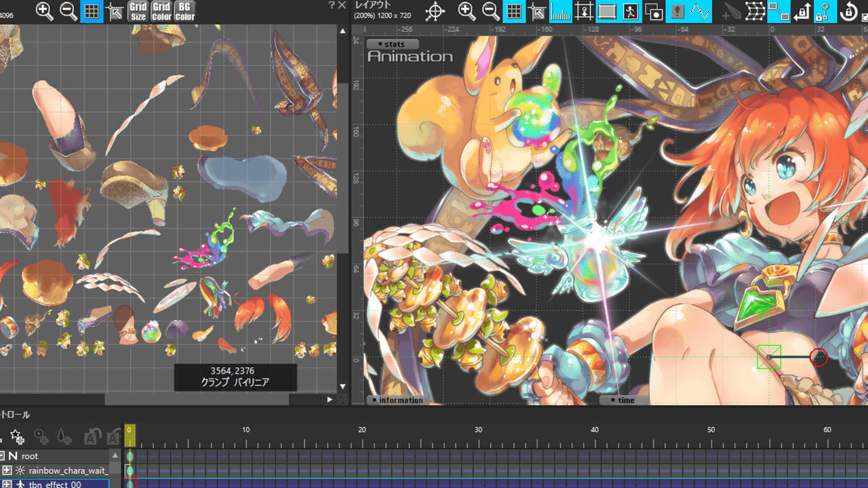868x488 pixels.
Task: Click the red rotation handle circle in layout
Action: 819,357
